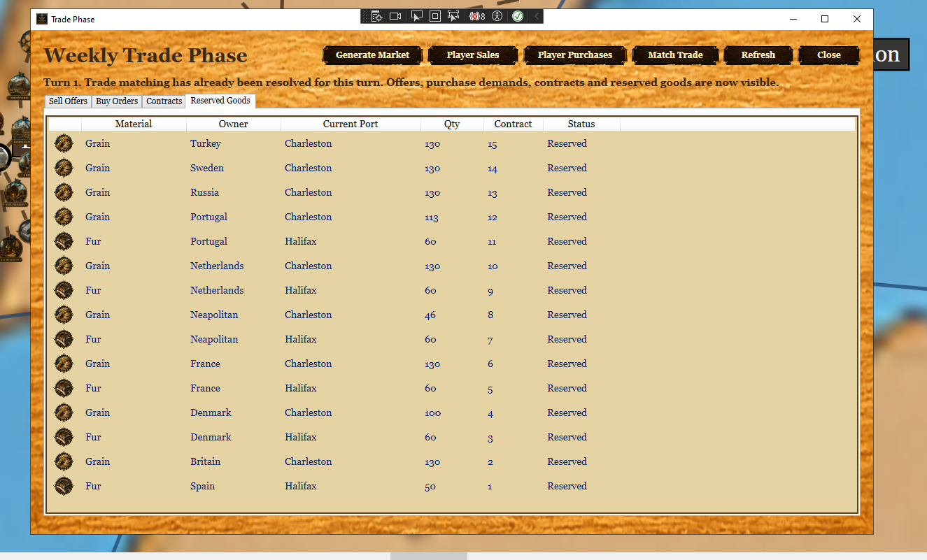Select the Fur icon in Portugal's Halifax row
The image size is (927, 560).
click(x=64, y=241)
